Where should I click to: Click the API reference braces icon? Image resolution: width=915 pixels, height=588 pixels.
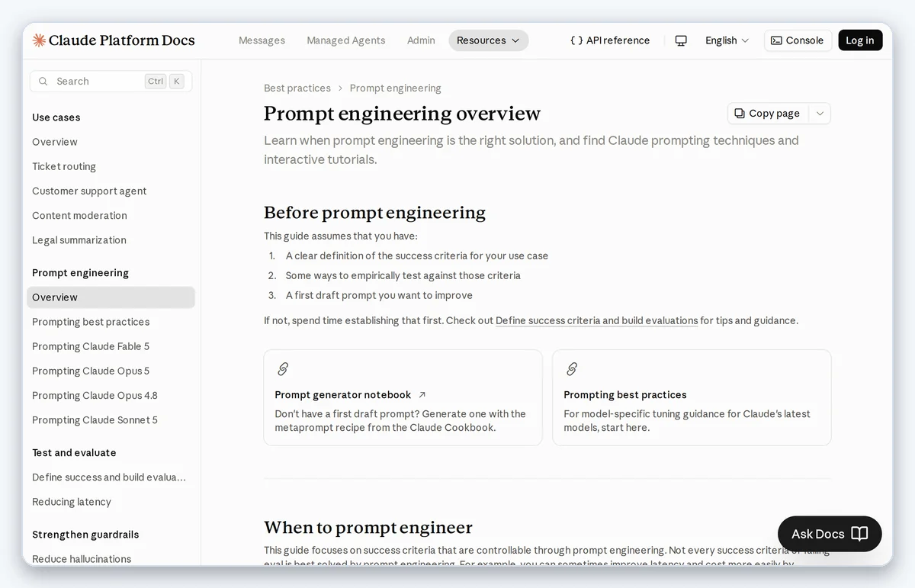[576, 40]
